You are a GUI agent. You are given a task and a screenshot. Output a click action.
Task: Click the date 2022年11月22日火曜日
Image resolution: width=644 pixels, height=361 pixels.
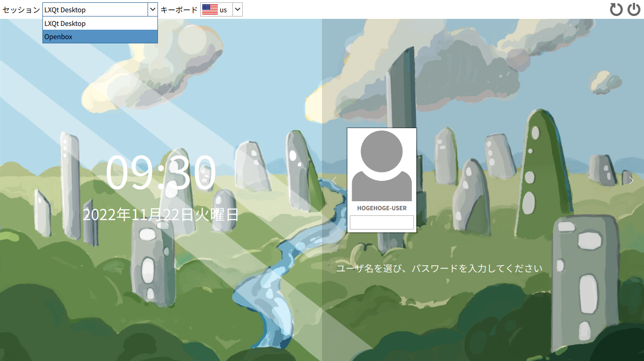pyautogui.click(x=160, y=215)
